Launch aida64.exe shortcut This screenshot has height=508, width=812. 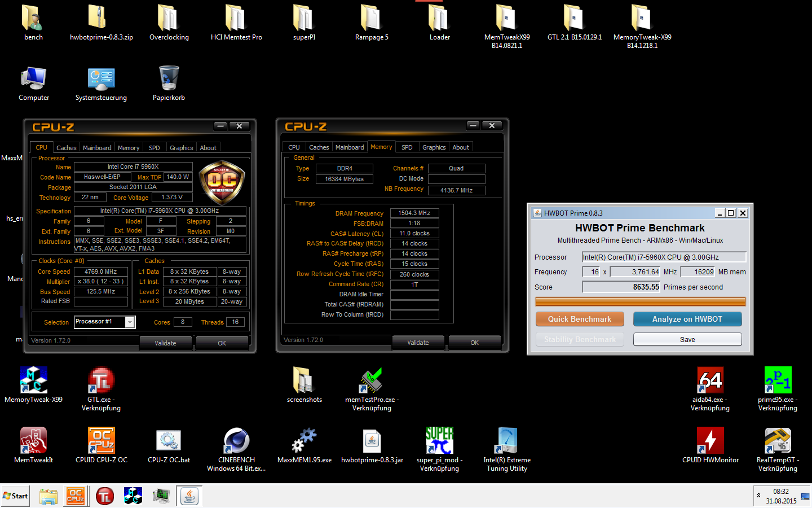[x=710, y=389]
